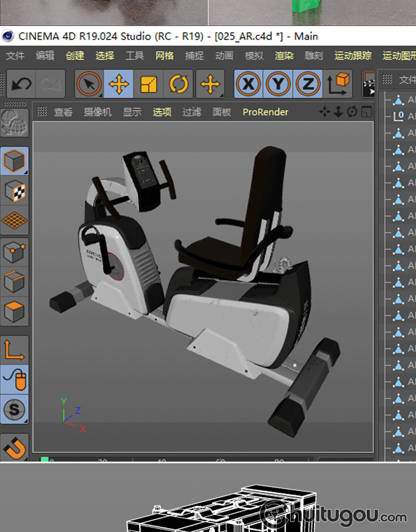
Task: Click the Undo arrow icon
Action: (22, 84)
